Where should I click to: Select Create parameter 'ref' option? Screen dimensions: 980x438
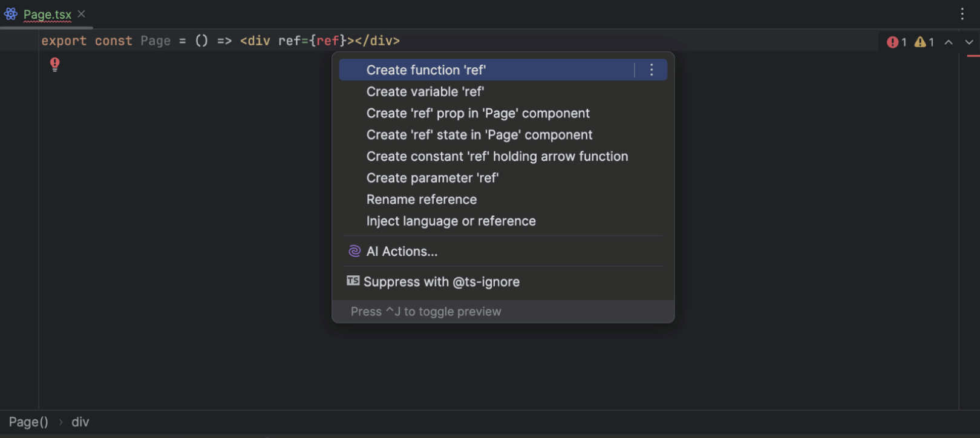(x=432, y=178)
